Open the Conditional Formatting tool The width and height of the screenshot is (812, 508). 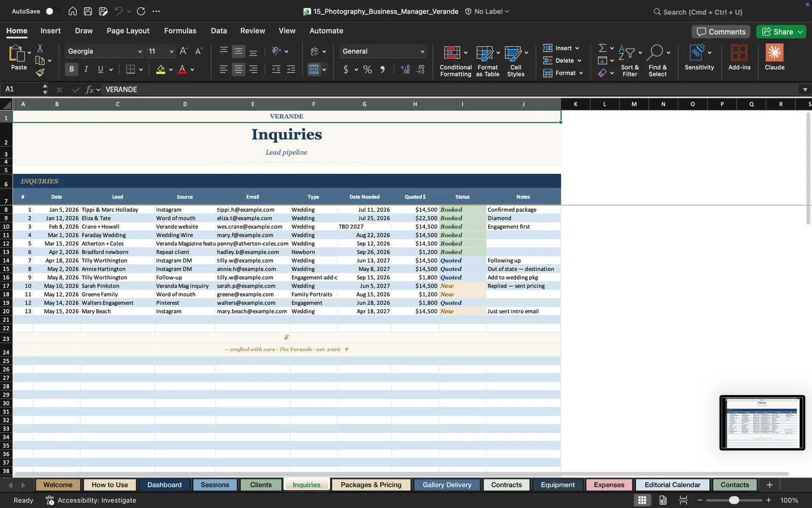pos(455,61)
